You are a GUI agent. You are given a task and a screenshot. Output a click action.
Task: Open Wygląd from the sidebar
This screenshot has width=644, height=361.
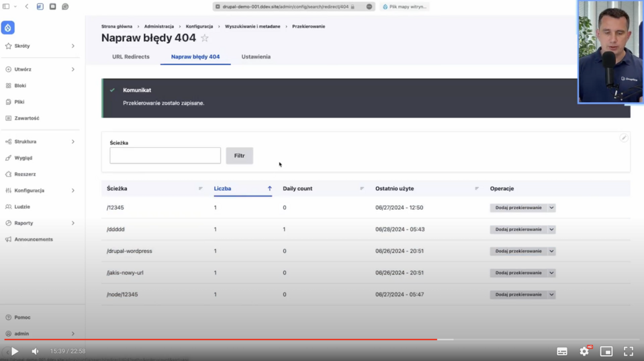(x=23, y=158)
